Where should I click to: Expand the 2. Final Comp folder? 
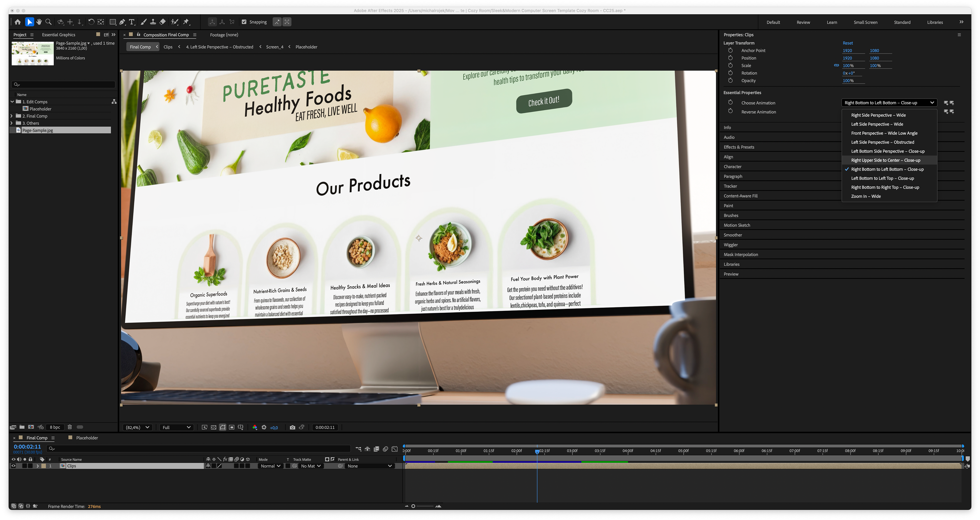coord(11,116)
